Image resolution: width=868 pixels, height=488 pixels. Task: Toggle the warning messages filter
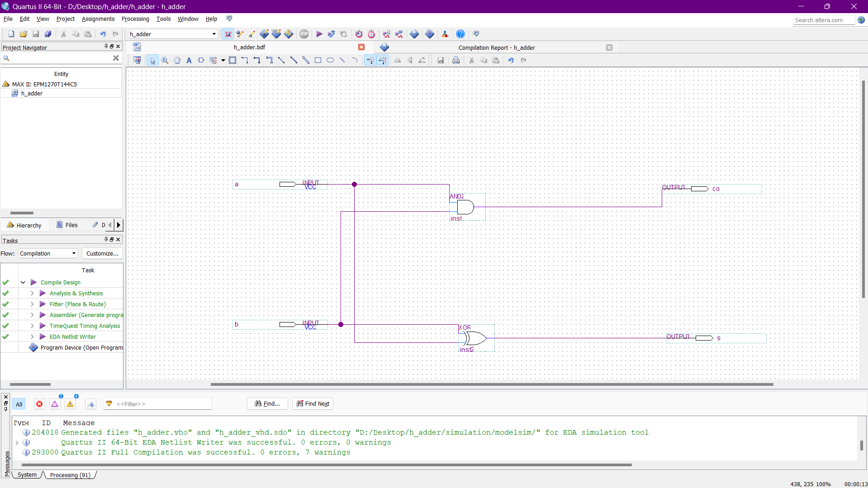70,404
